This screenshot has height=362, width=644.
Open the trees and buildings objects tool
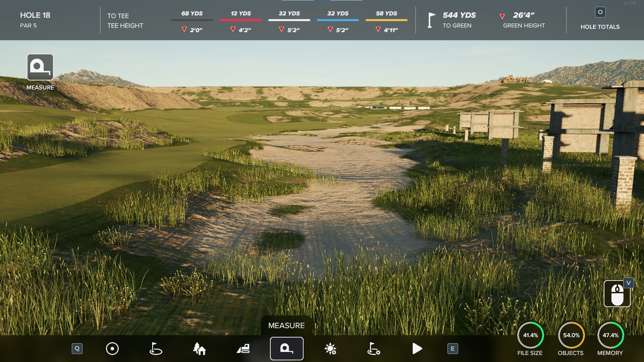point(199,349)
